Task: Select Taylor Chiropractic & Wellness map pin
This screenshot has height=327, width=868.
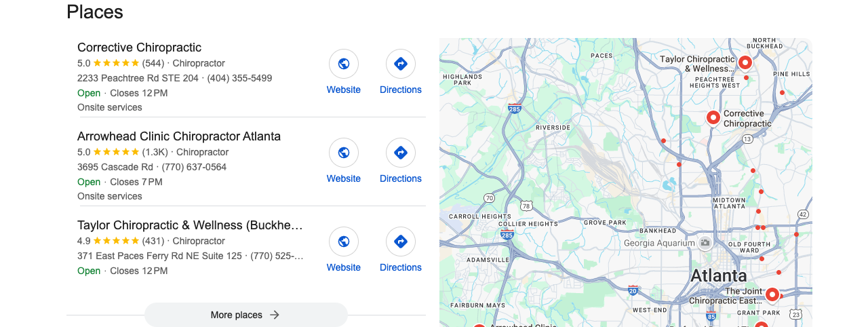Action: pos(745,63)
